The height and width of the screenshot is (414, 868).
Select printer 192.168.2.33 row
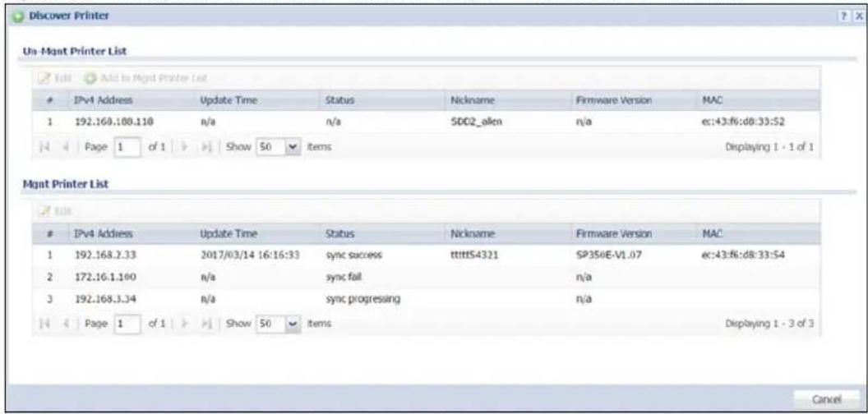tap(426, 255)
